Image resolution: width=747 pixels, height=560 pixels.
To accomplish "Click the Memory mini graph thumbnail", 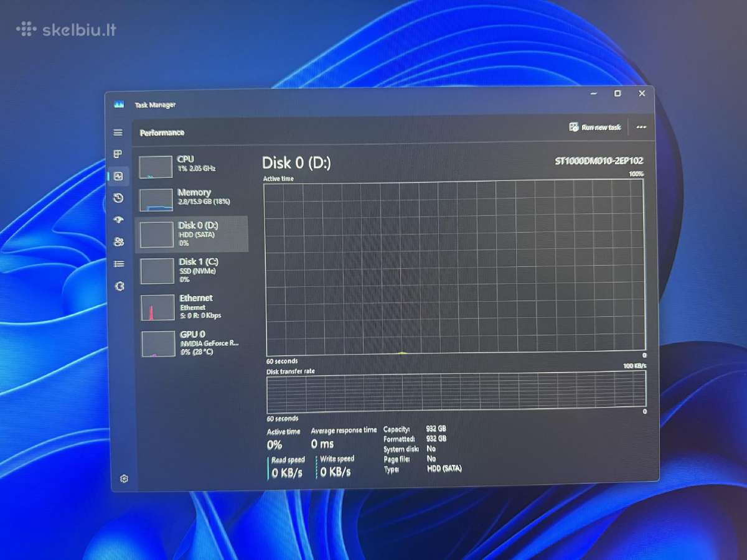I will pyautogui.click(x=156, y=200).
